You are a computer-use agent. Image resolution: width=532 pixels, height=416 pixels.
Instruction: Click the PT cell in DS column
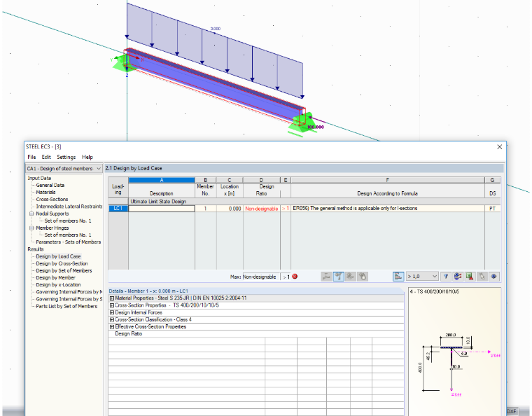492,208
